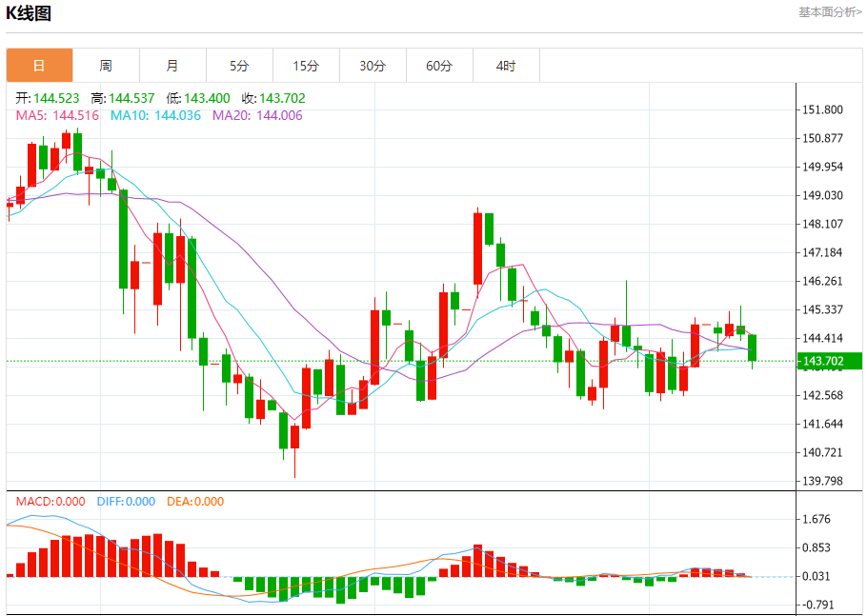This screenshot has width=867, height=616.
Task: Click the MACD indicator label
Action: 50,502
